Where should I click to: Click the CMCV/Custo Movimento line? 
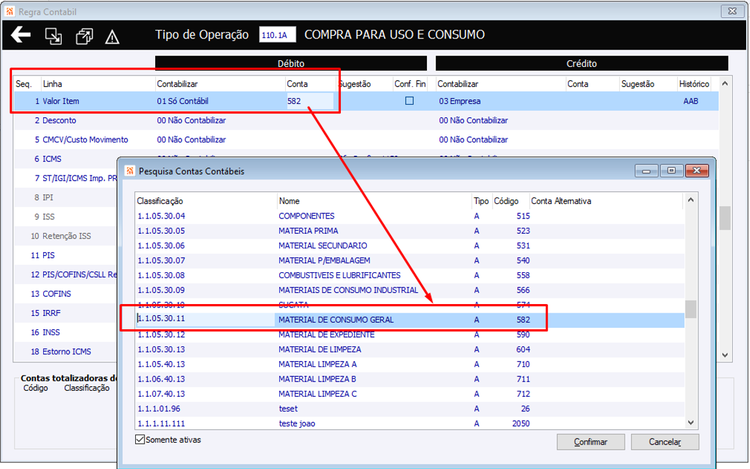pyautogui.click(x=85, y=140)
